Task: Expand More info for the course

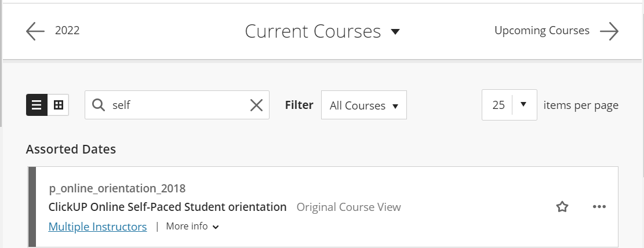Action: click(x=192, y=226)
